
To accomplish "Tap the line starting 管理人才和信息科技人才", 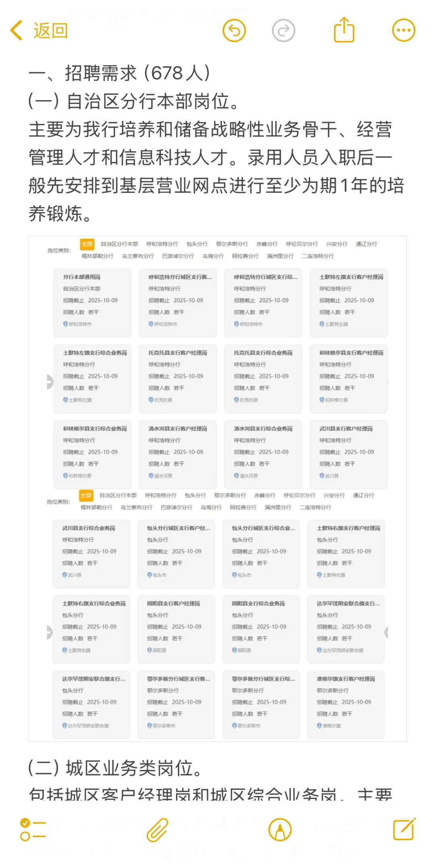I will (x=210, y=157).
